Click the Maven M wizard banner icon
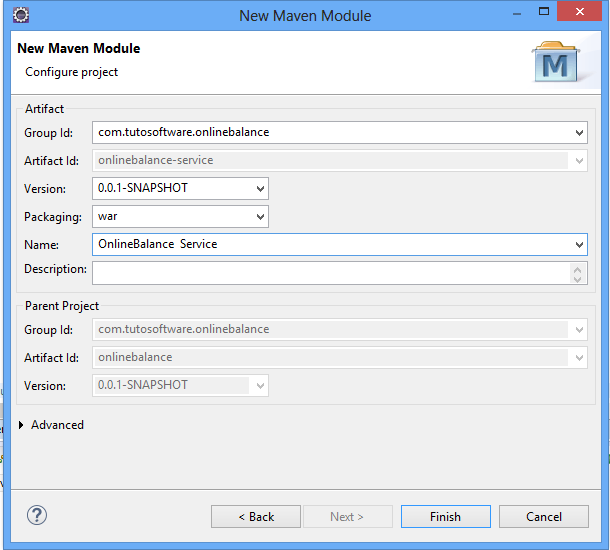The image size is (610, 550). click(x=556, y=61)
